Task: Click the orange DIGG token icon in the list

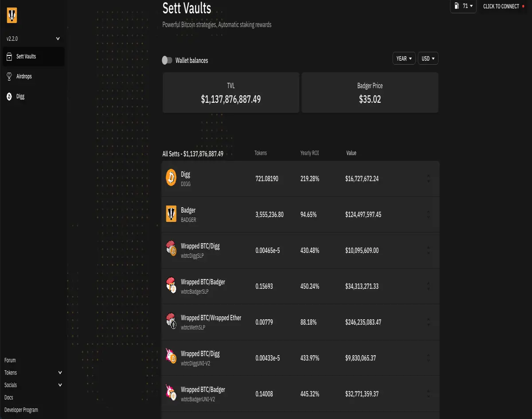Action: tap(171, 178)
